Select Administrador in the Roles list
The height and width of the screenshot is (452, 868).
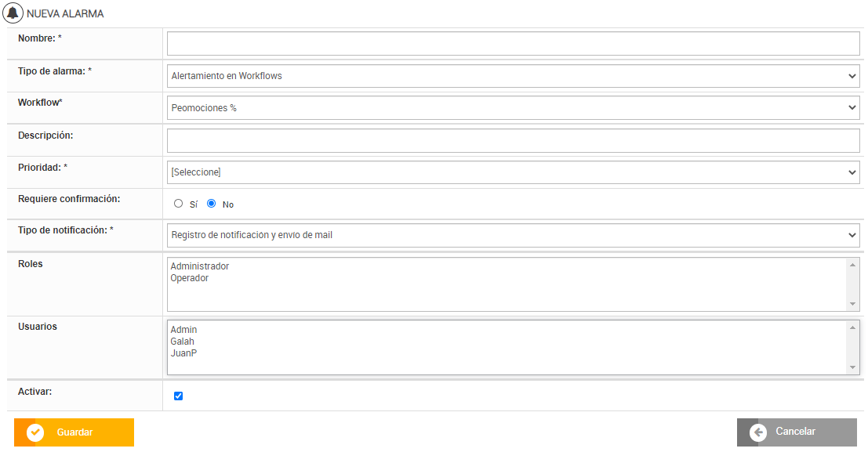(x=200, y=266)
